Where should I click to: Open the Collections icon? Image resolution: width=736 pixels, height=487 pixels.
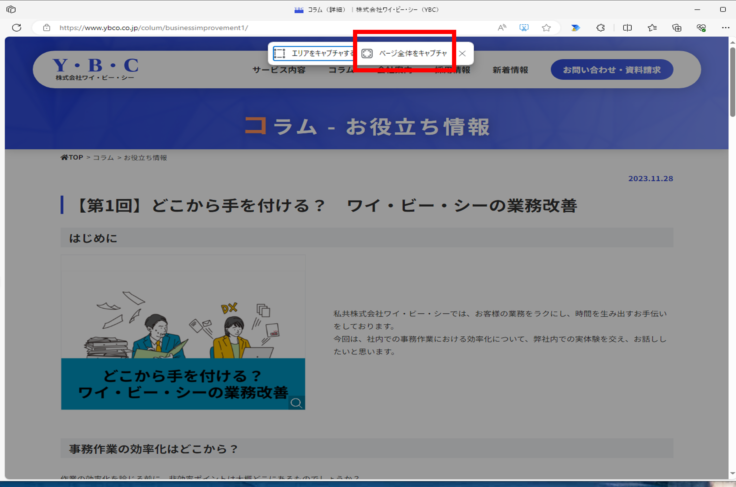point(676,28)
